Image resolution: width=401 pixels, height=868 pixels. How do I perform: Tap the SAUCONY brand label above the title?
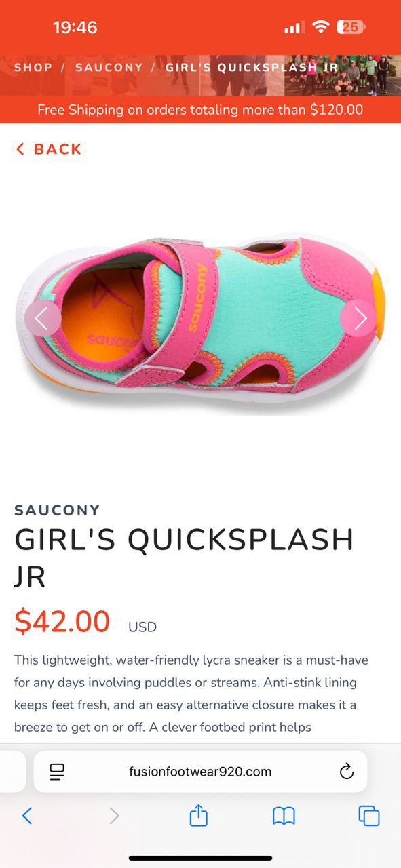pyautogui.click(x=57, y=510)
